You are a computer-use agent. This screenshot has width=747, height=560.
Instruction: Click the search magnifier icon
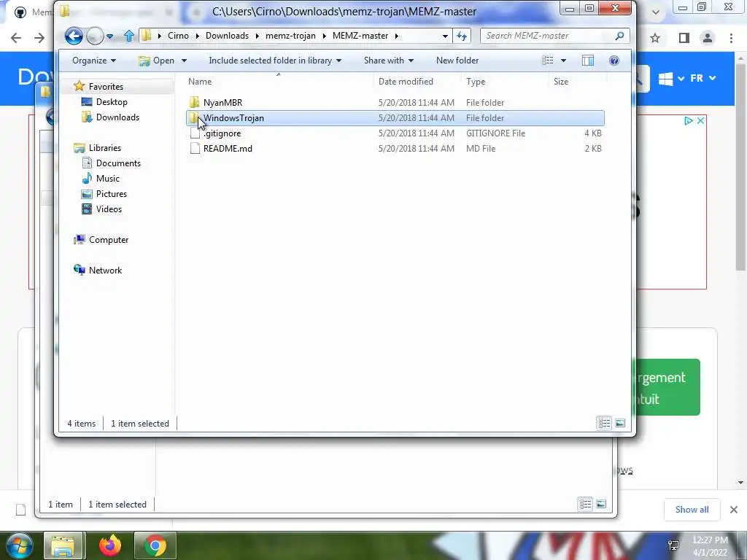point(619,36)
